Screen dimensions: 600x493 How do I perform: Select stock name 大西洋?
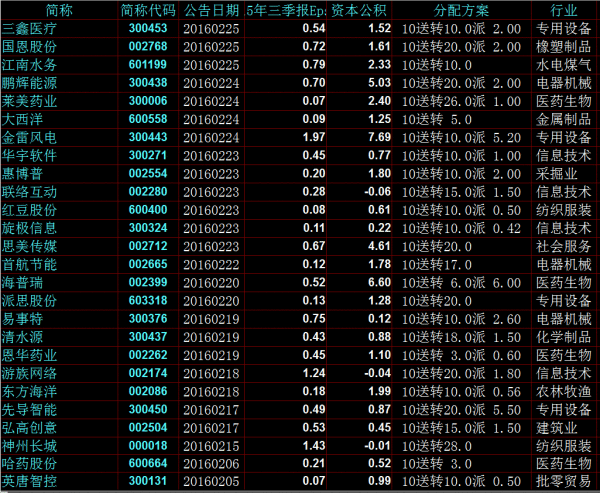point(23,119)
